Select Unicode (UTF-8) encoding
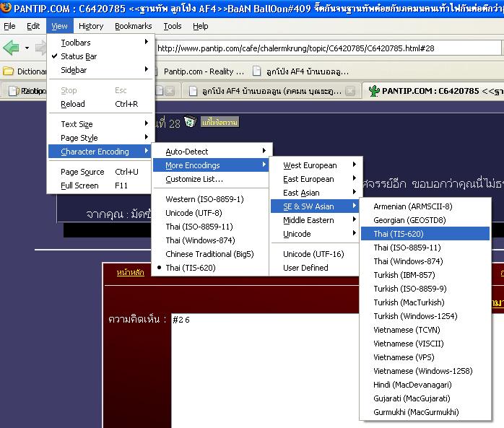 click(x=210, y=213)
